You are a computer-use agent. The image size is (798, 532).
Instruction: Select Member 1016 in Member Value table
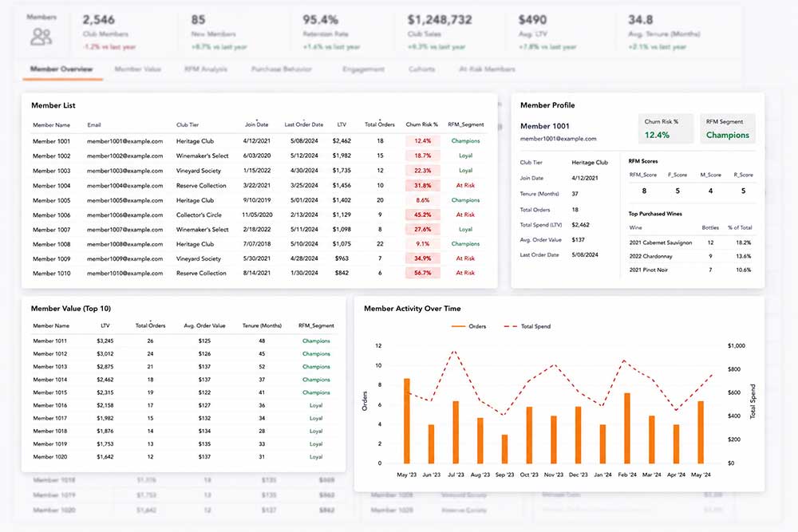click(x=49, y=405)
